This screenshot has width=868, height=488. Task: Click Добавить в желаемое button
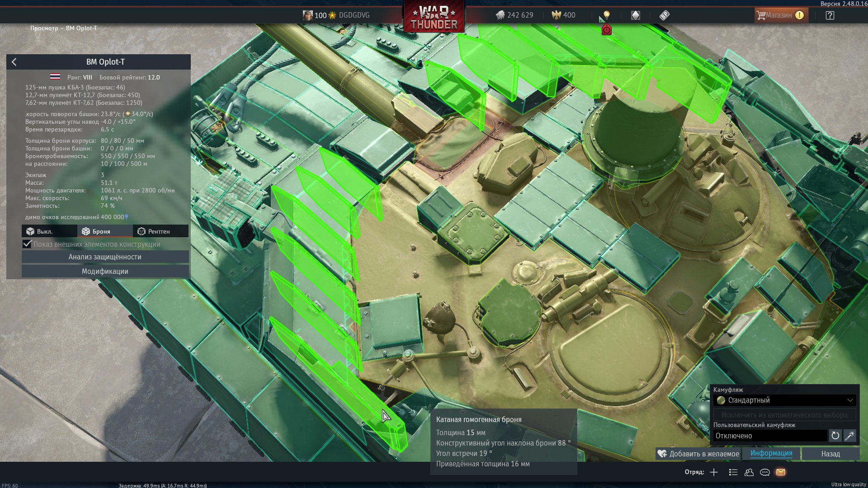point(698,454)
